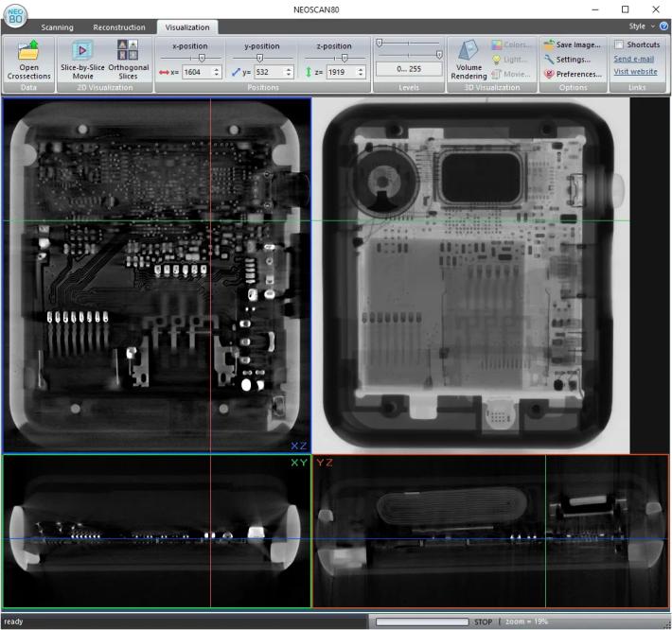Screen dimensions: 672x630
Task: Enable the Shortcuts checkbox
Action: (619, 44)
